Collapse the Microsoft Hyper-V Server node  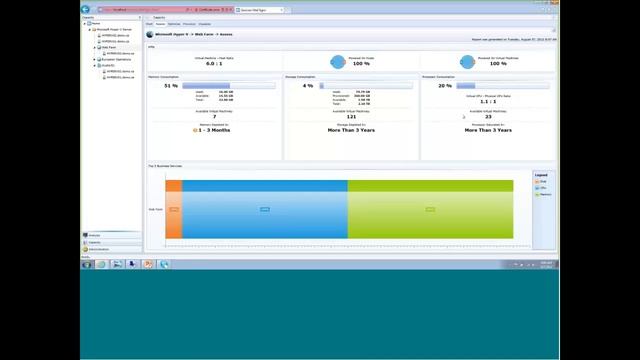point(90,30)
